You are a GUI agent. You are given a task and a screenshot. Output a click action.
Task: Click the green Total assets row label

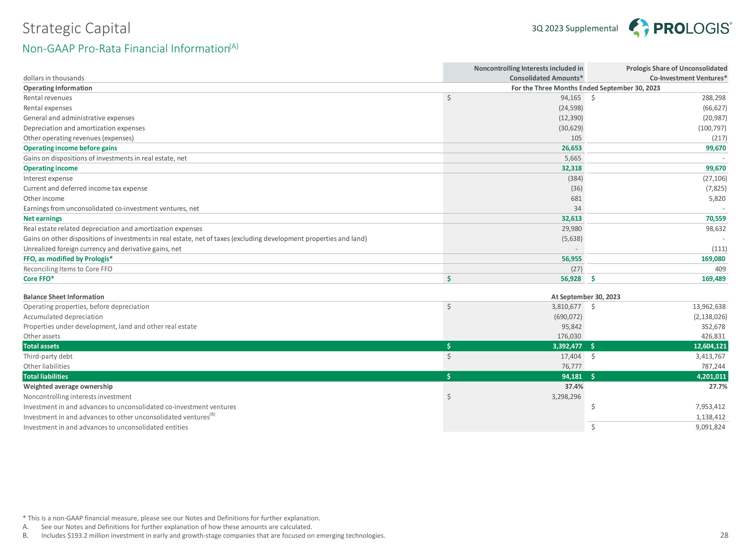click(x=41, y=346)
